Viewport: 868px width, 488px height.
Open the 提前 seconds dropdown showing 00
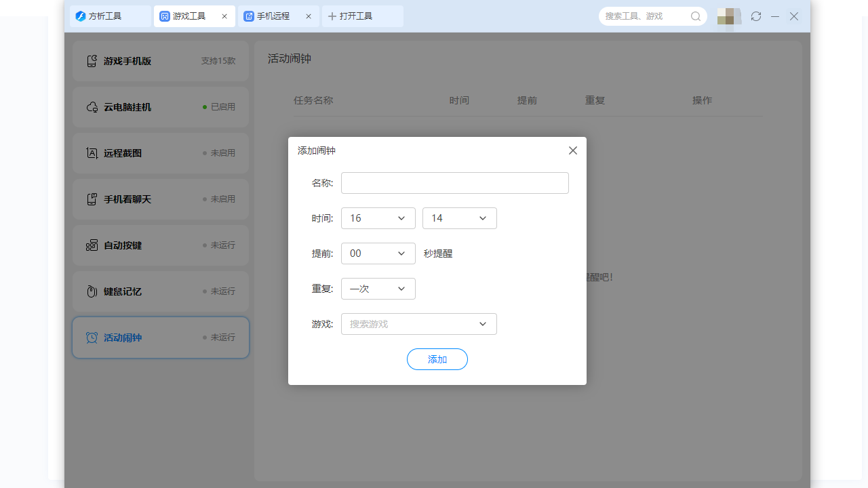tap(378, 253)
